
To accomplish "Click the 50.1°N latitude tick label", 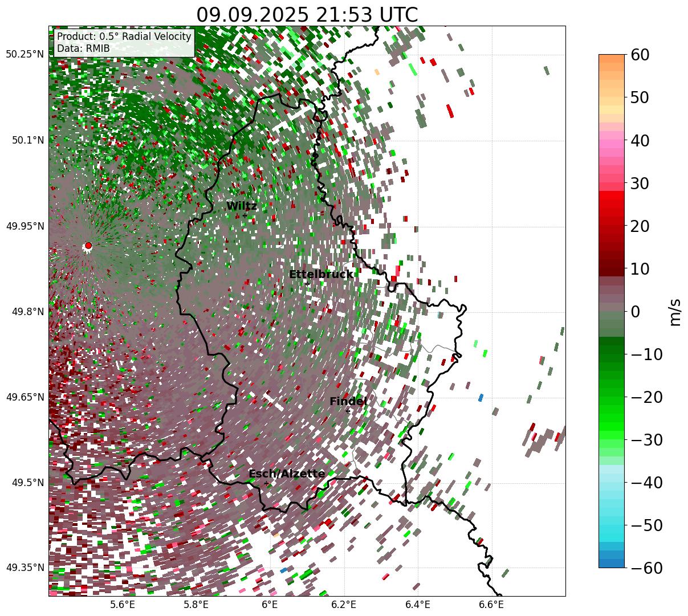I will tap(27, 140).
